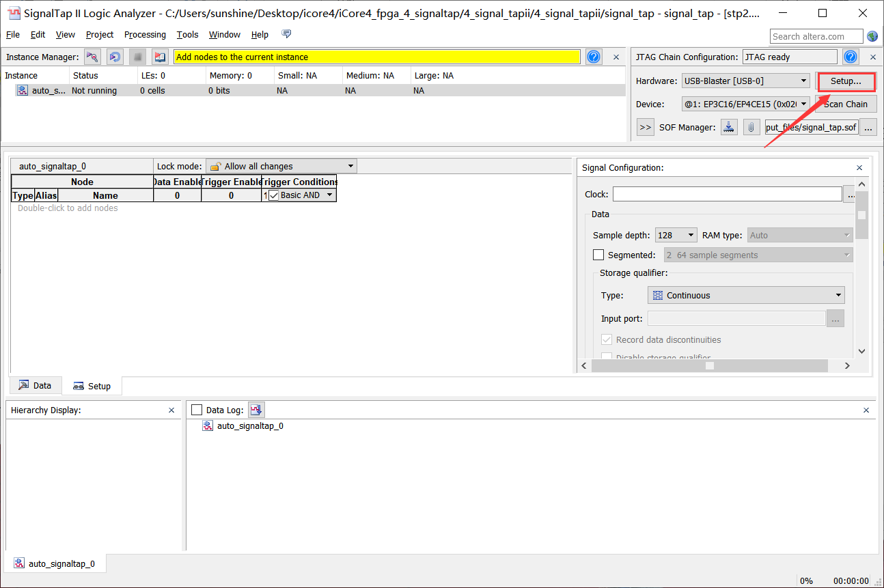Viewport: 884px width, 588px height.
Task: Click the SOF Manager program device icon
Action: (x=729, y=127)
